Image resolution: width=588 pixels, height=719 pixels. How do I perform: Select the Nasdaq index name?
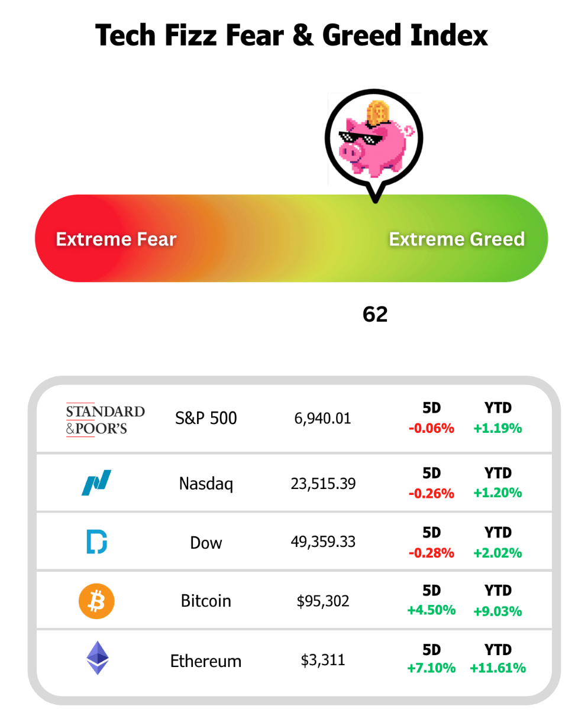[206, 484]
